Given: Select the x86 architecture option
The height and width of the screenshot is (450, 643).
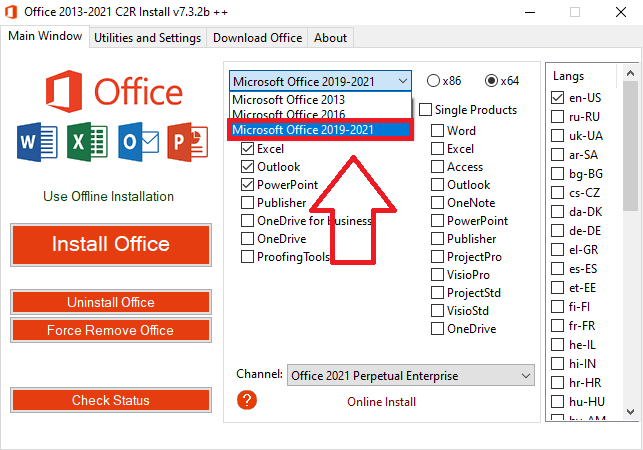Looking at the screenshot, I should (x=434, y=81).
